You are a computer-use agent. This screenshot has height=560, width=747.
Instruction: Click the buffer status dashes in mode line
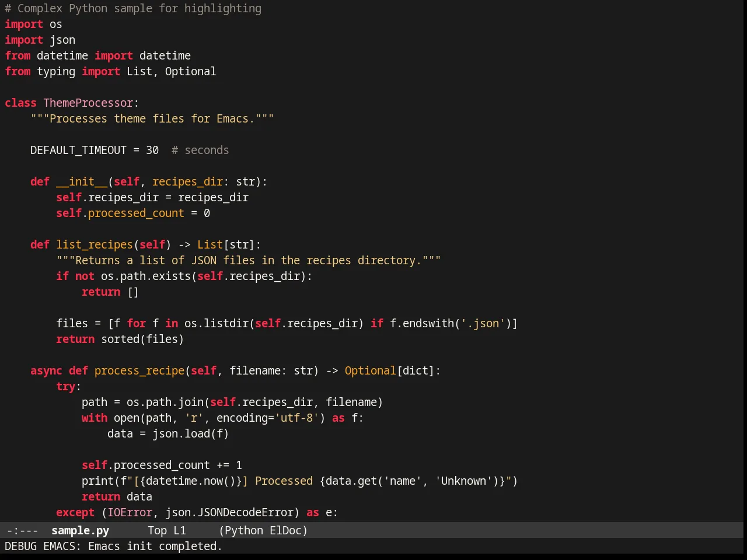(22, 530)
